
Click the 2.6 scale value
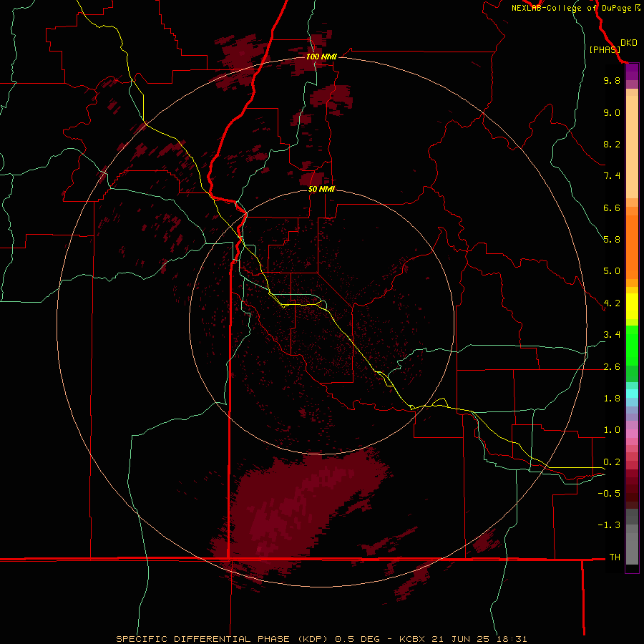coord(612,367)
